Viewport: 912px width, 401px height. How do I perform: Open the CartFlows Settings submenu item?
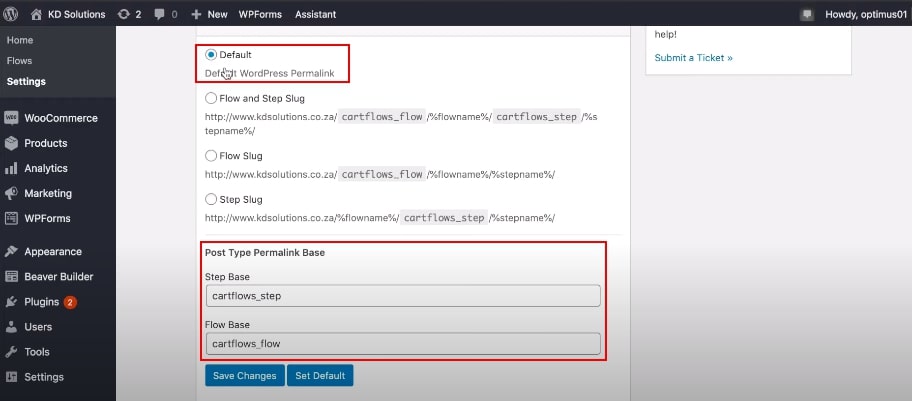(x=26, y=81)
